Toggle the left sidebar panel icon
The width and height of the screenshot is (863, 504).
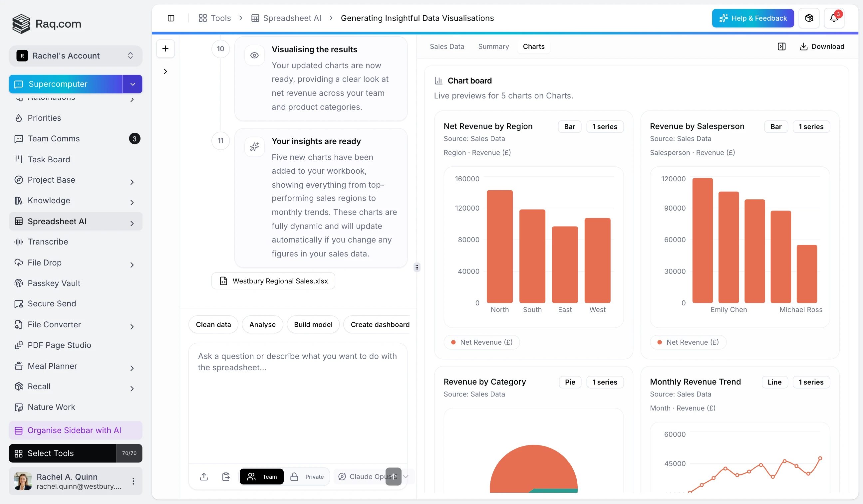pyautogui.click(x=171, y=18)
